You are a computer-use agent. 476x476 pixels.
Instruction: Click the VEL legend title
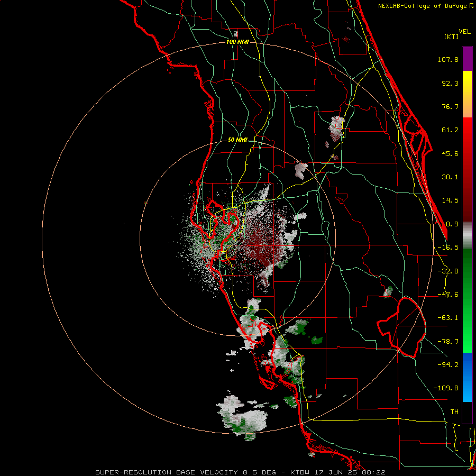tap(464, 32)
